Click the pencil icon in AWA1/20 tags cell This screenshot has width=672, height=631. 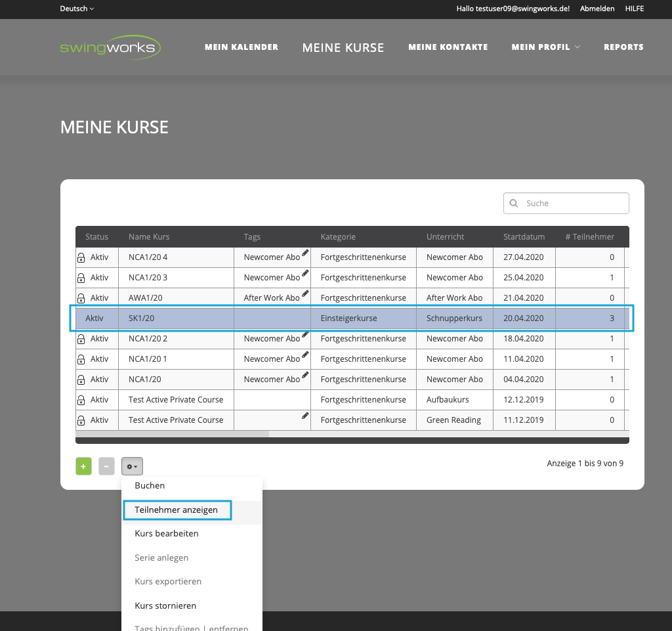tap(305, 294)
